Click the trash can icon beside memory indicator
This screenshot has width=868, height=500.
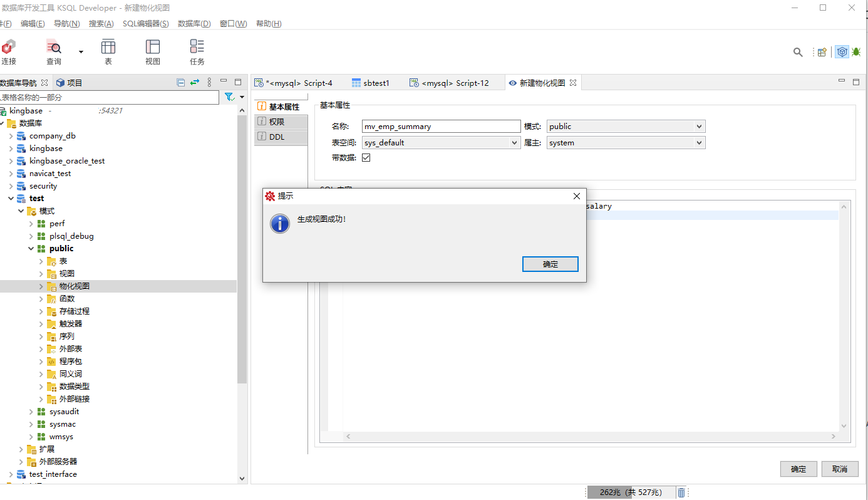(x=681, y=492)
